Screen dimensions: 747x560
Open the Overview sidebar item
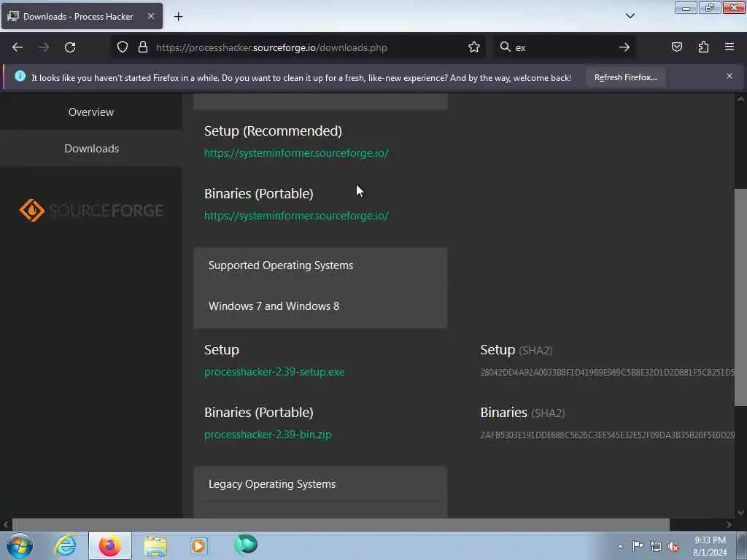[91, 112]
